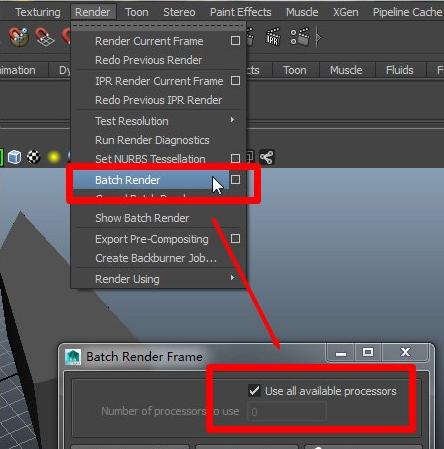Open Render Current Frame options box
Screen dimensions: 444x449
(x=235, y=41)
